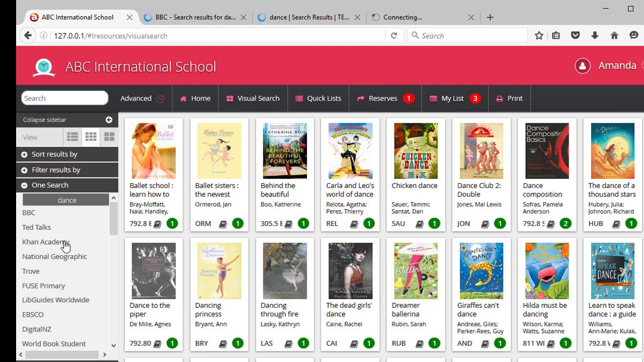Collapse the One Search section
Screen dimensions: 644x362
click(x=67, y=185)
